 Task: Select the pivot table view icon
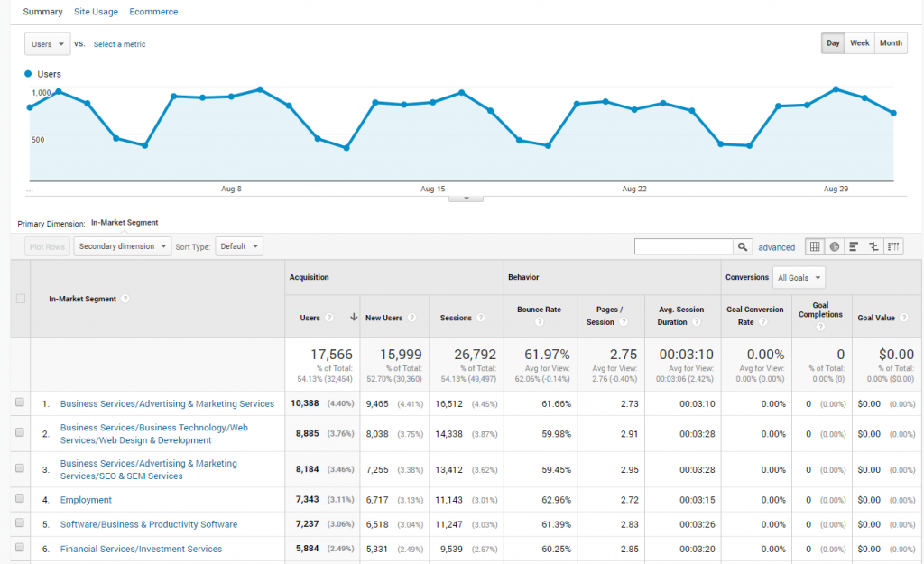(893, 246)
